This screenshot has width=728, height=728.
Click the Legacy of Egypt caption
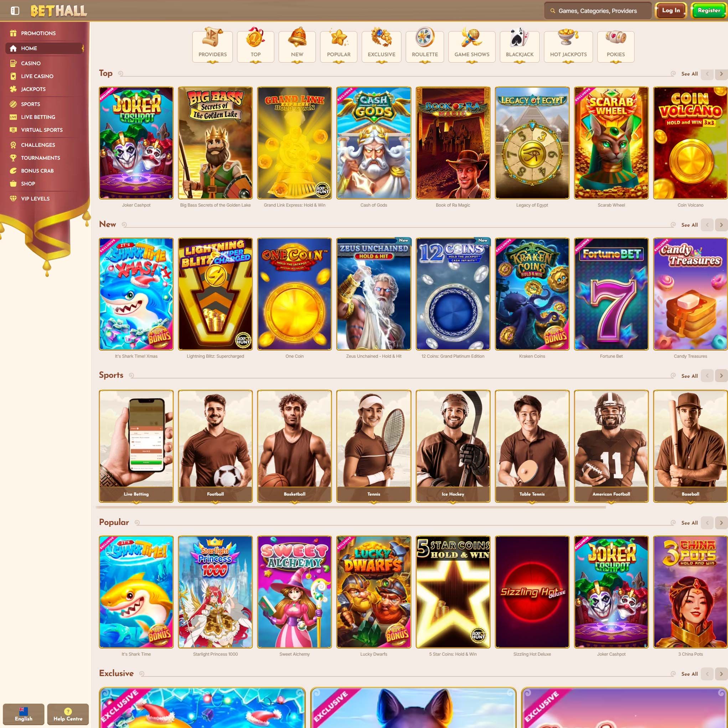coord(532,205)
